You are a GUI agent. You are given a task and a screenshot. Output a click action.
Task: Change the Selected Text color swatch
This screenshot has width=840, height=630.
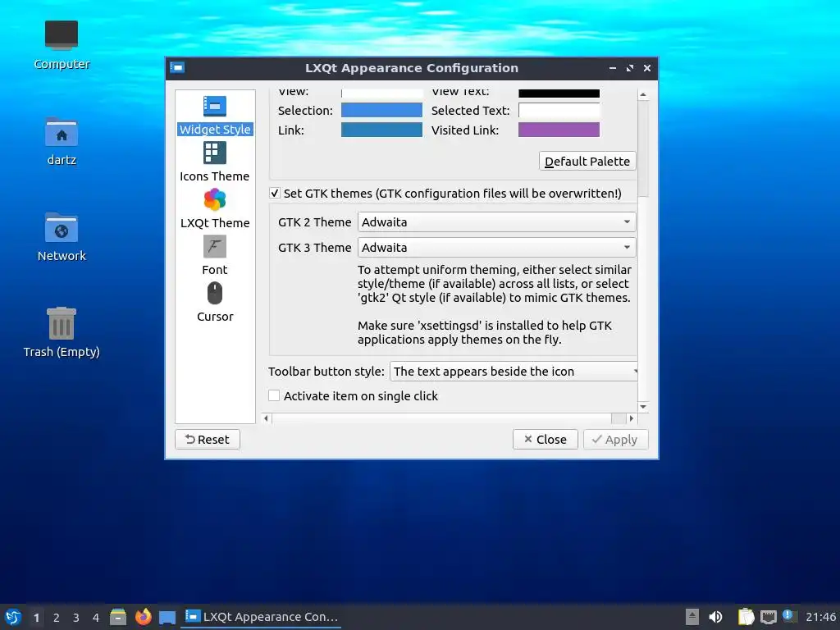pos(559,111)
